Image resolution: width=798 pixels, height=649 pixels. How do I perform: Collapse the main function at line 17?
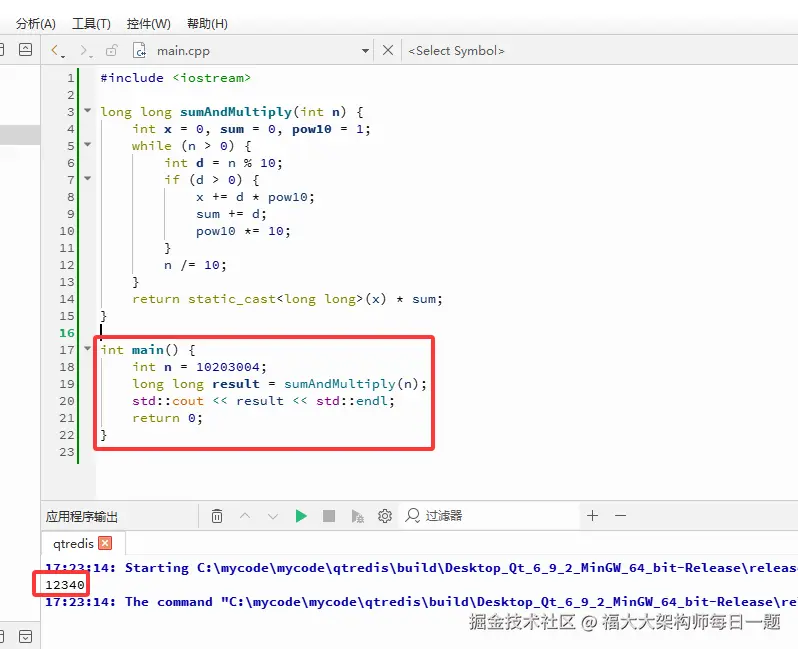(88, 349)
